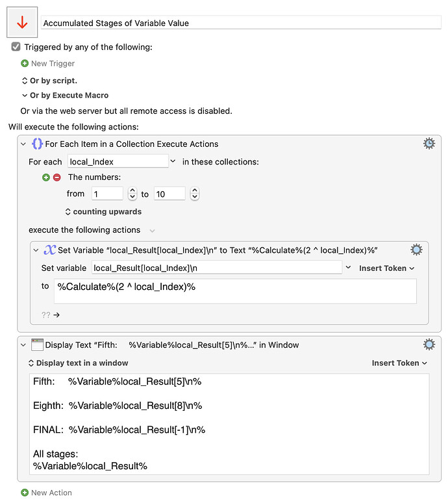Click the Set Variable action title text
The image size is (448, 503).
click(218, 250)
